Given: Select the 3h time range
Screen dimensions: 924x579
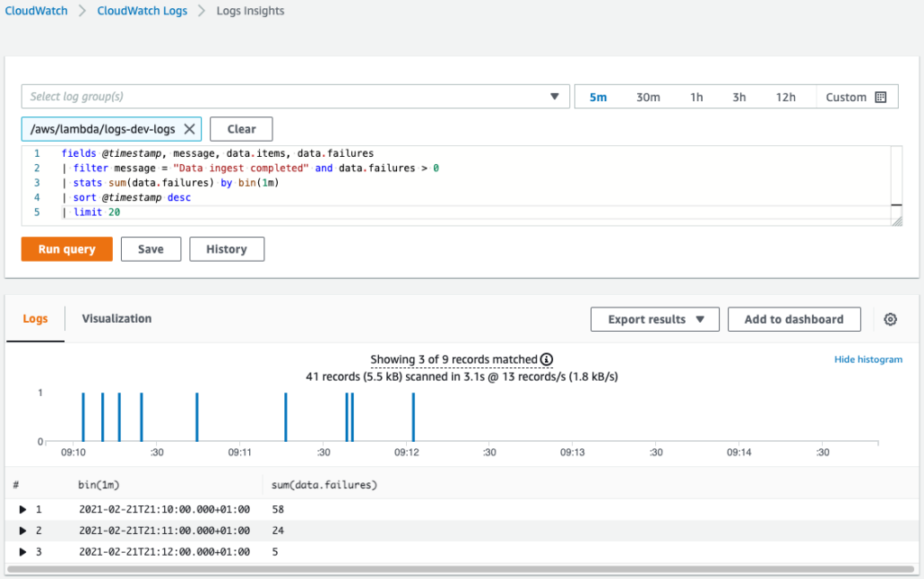Looking at the screenshot, I should pyautogui.click(x=739, y=97).
